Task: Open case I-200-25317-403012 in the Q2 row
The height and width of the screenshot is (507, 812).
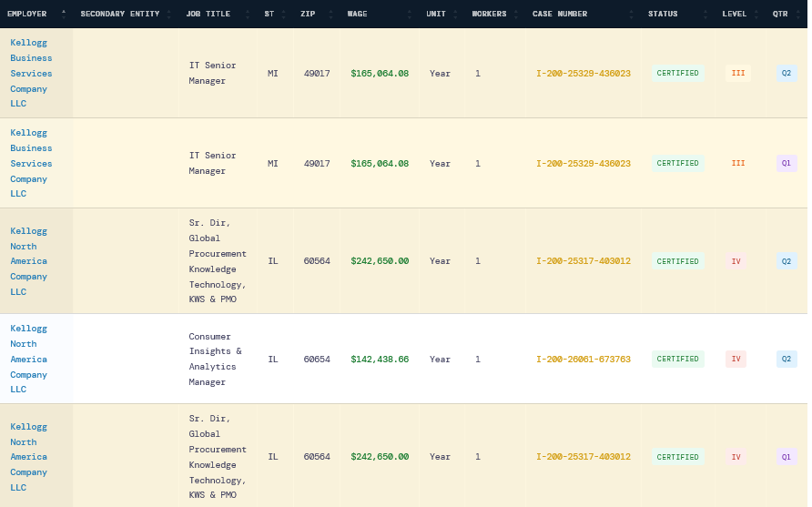Action: (x=584, y=261)
